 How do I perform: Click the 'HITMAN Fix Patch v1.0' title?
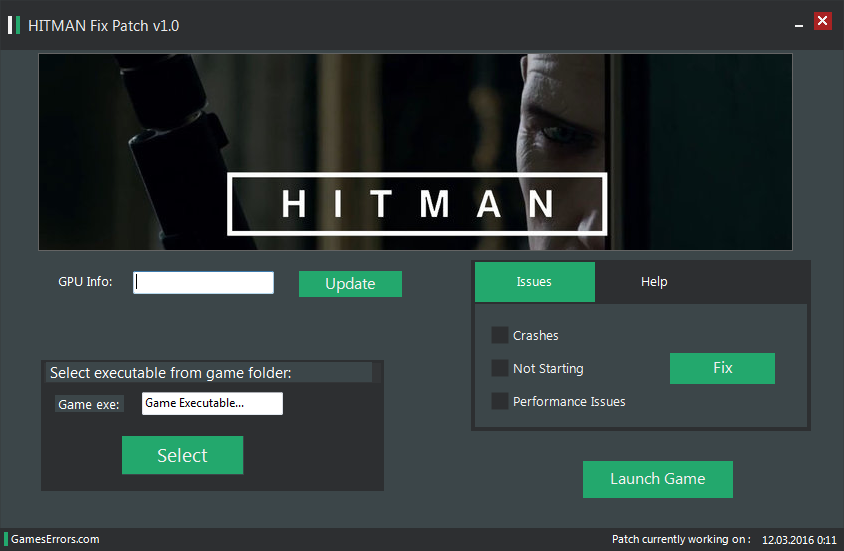(103, 26)
